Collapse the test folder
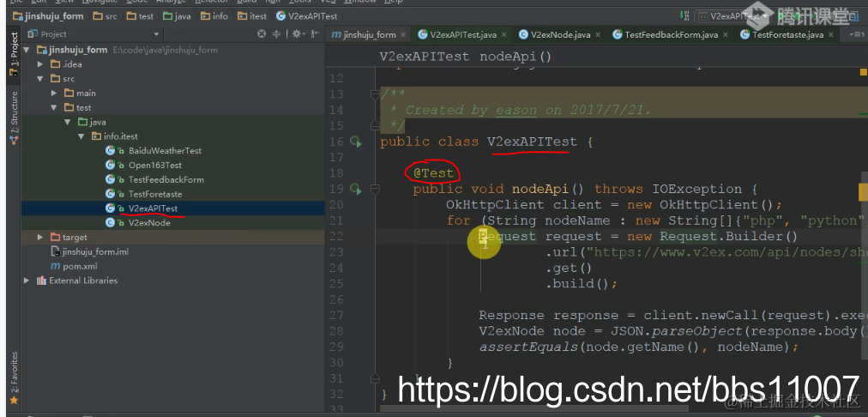This screenshot has height=417, width=868. click(x=54, y=107)
